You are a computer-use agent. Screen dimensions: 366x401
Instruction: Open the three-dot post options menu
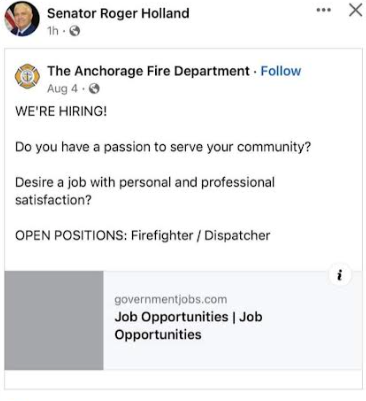point(324,10)
